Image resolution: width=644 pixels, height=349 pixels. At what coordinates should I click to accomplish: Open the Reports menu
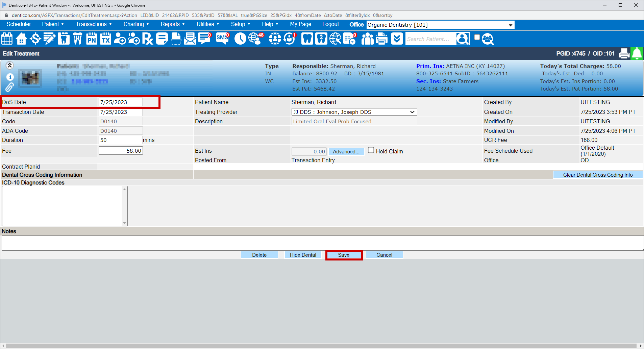point(172,24)
